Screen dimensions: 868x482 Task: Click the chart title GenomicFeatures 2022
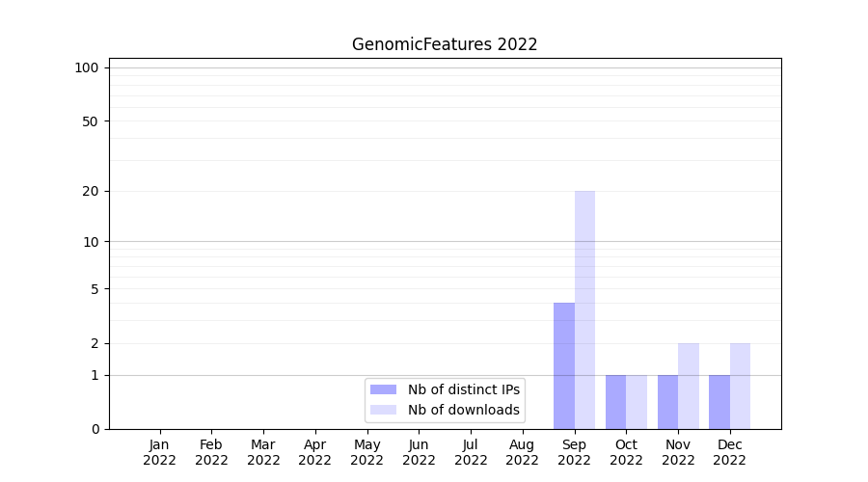click(445, 44)
